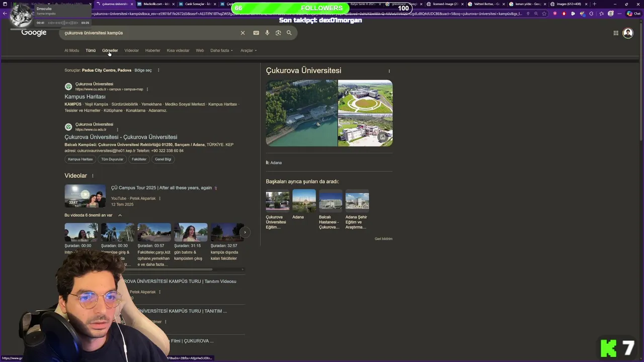Bookmark this page with the star
The image size is (644, 362).
[x=544, y=14]
